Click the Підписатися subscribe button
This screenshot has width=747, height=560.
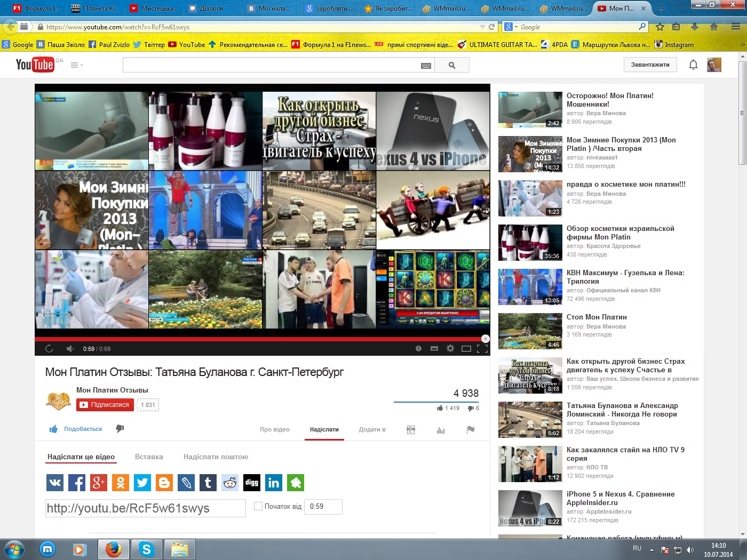[105, 405]
